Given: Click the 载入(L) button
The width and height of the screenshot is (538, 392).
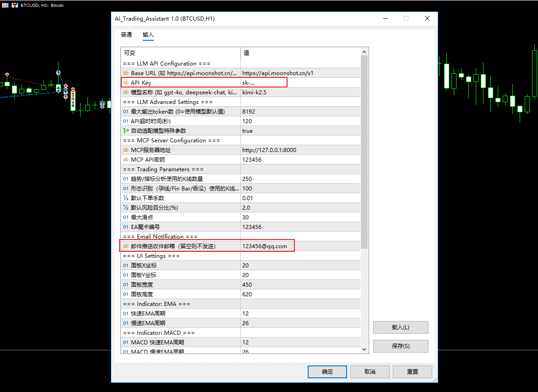Looking at the screenshot, I should pyautogui.click(x=401, y=327).
